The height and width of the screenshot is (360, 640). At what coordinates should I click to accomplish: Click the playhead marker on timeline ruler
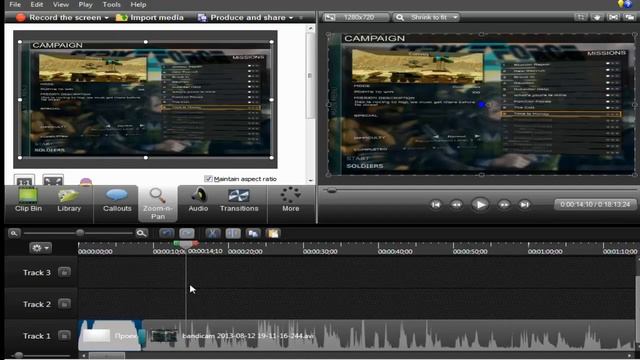[186, 245]
